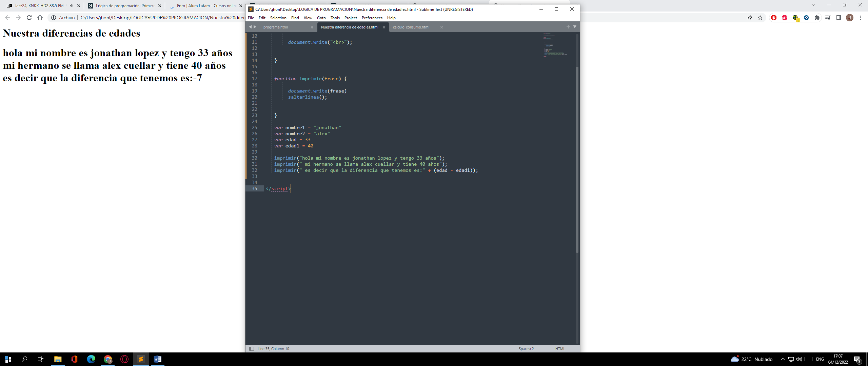This screenshot has height=366, width=868.
Task: Close the Nuestra diferencia de edad es.html tab
Action: (384, 27)
